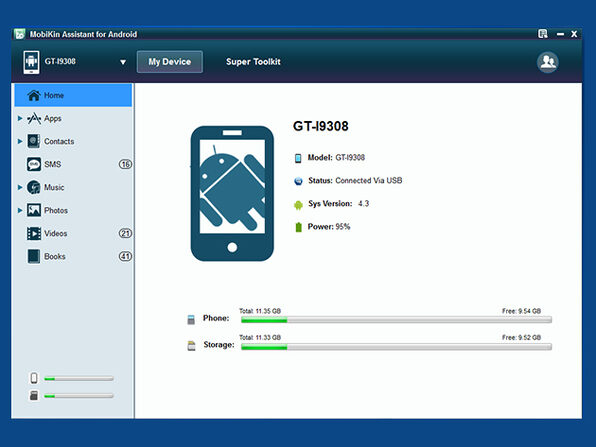
Task: Select Home in the sidebar
Action: pos(73,95)
